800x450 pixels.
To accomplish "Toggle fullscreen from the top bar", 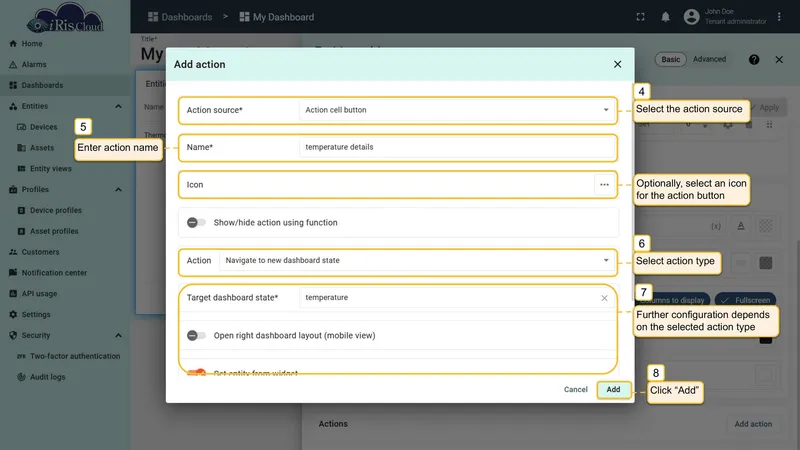I will [640, 17].
